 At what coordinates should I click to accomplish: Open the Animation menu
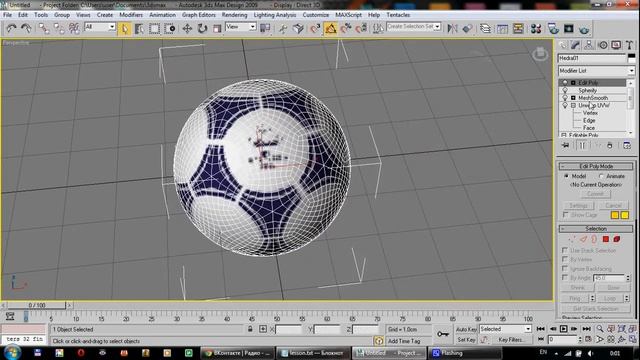(162, 15)
